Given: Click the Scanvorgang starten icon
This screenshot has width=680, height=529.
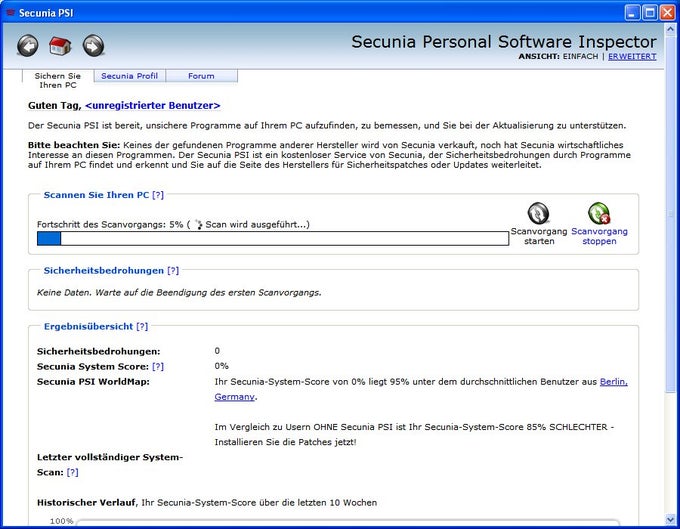Looking at the screenshot, I should tap(538, 213).
